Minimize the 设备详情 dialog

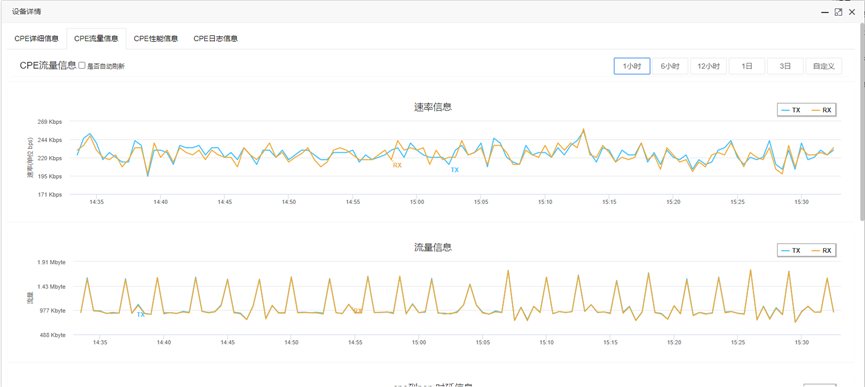(825, 12)
